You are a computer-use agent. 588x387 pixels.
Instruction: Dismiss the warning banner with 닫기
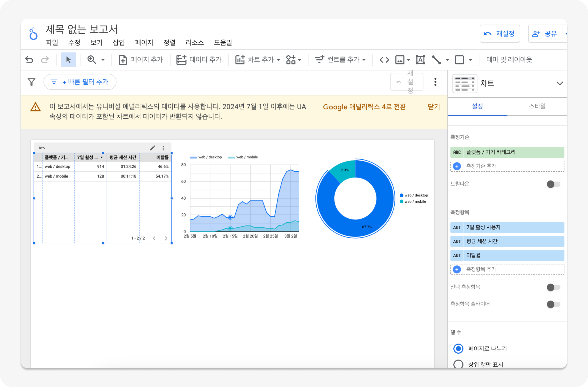pyautogui.click(x=434, y=107)
